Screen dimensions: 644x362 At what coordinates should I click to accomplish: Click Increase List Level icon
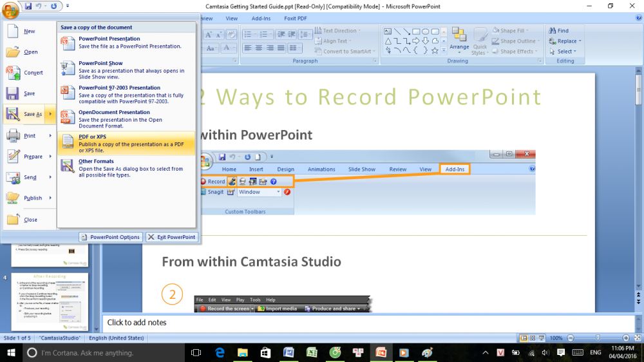point(292,35)
